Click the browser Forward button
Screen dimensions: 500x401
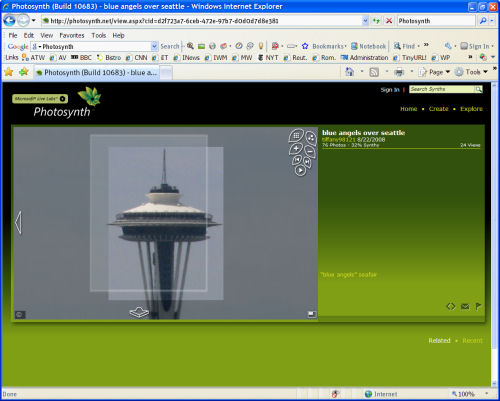coord(23,21)
